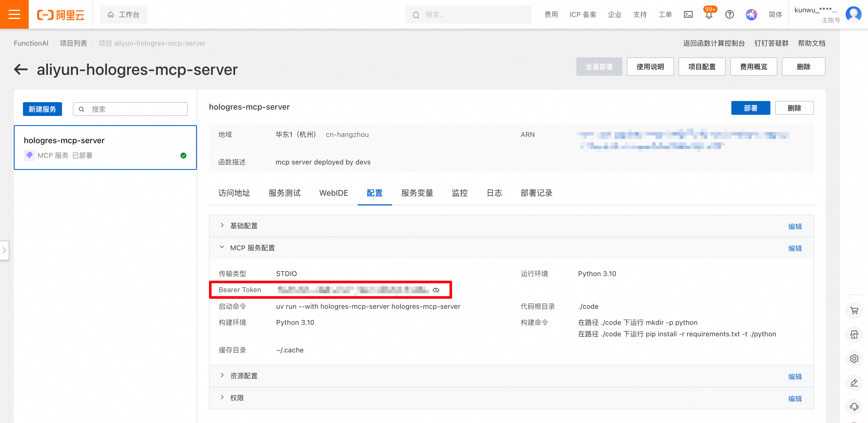
Task: Open the AI assistant avatar icon
Action: [x=751, y=14]
